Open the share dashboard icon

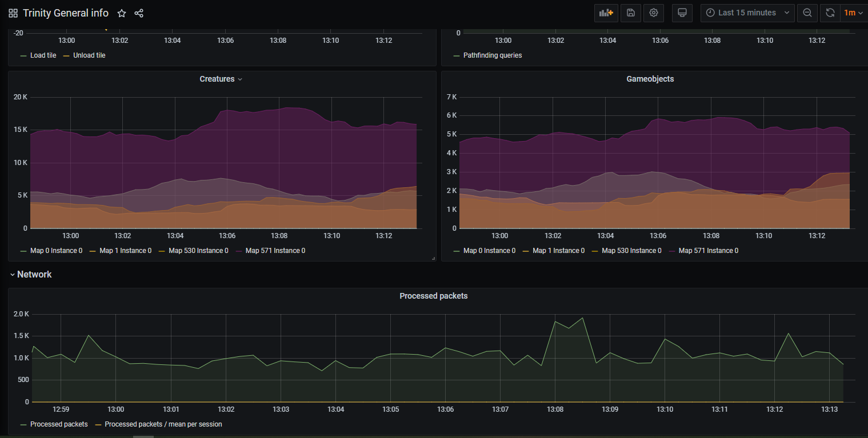139,13
